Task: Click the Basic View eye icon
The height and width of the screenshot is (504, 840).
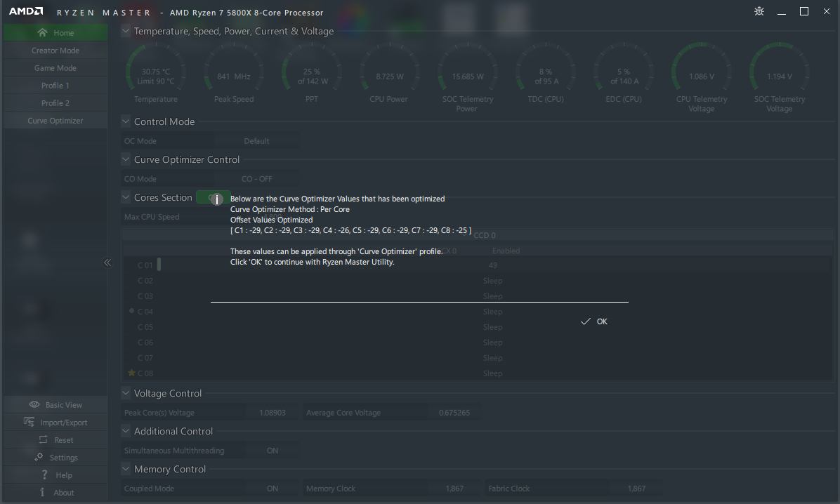Action: pyautogui.click(x=34, y=404)
